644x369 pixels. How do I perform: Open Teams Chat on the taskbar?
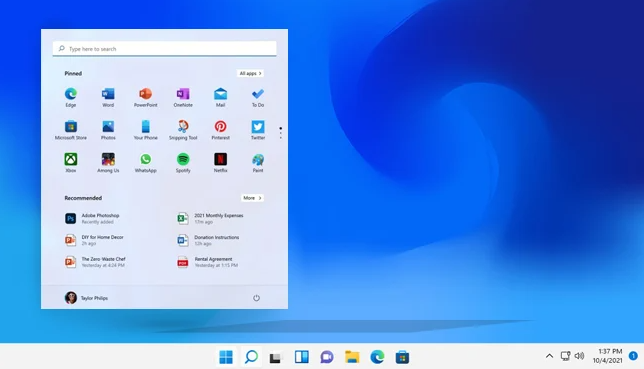(x=327, y=357)
